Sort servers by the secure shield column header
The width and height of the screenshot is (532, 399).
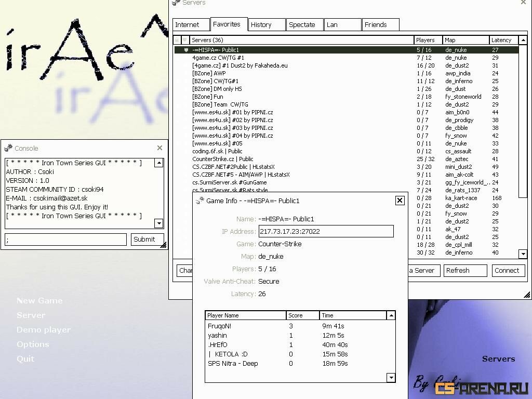pyautogui.click(x=185, y=40)
